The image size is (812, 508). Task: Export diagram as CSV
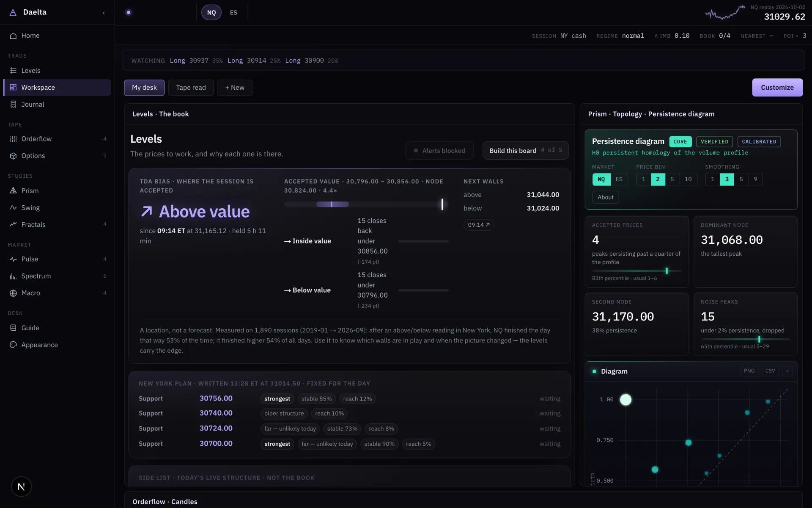pyautogui.click(x=770, y=371)
